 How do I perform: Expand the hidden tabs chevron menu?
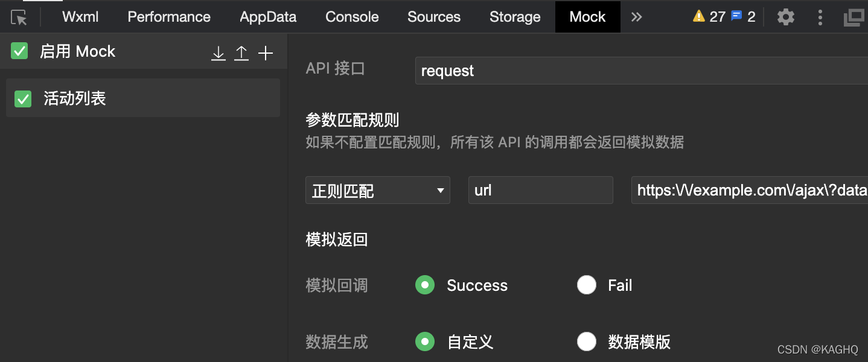636,17
